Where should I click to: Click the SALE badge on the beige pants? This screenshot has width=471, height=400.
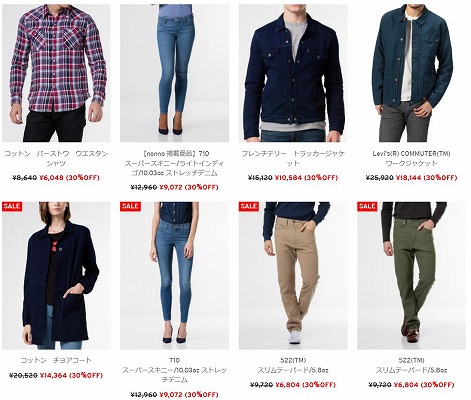[248, 206]
